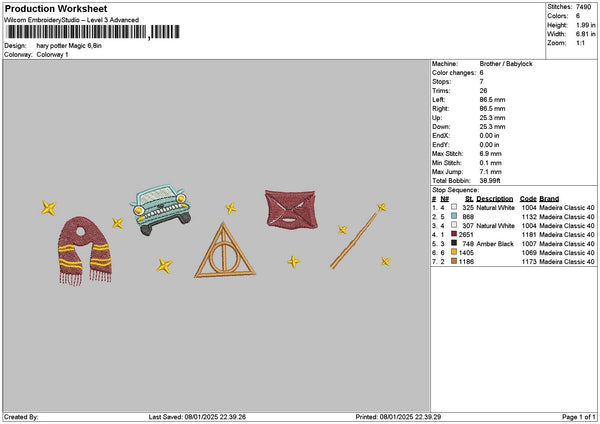Click the N# column header
Image resolution: width=600 pixels, height=424 pixels.
(444, 199)
